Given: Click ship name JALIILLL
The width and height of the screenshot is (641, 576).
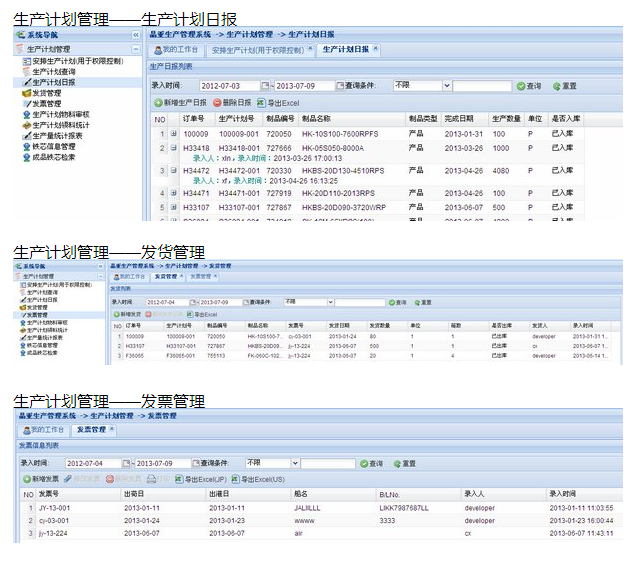Looking at the screenshot, I should [307, 508].
